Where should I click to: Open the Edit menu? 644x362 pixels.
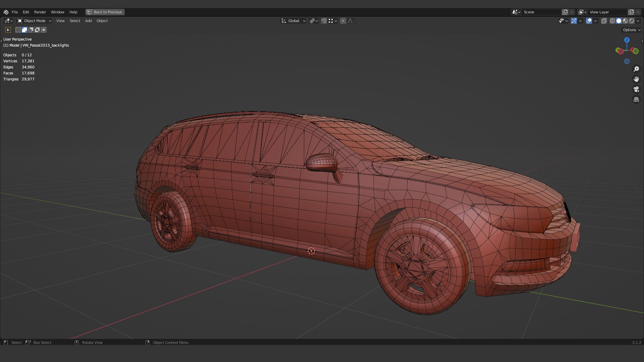click(x=26, y=12)
